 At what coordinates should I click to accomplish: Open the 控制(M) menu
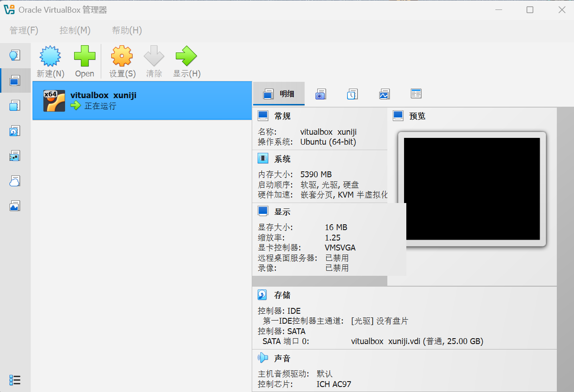pyautogui.click(x=75, y=30)
